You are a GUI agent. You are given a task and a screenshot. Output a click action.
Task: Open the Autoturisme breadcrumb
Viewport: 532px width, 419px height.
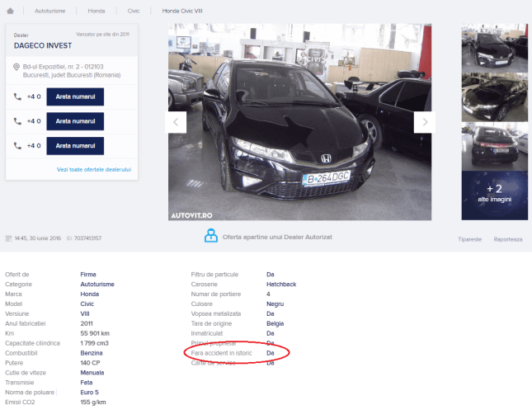49,11
